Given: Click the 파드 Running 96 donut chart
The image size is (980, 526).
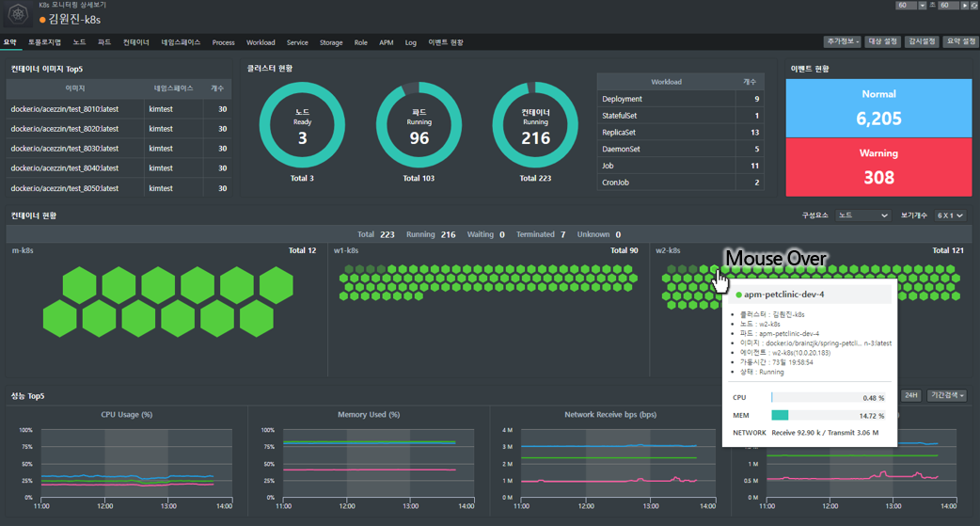Looking at the screenshot, I should click(419, 125).
